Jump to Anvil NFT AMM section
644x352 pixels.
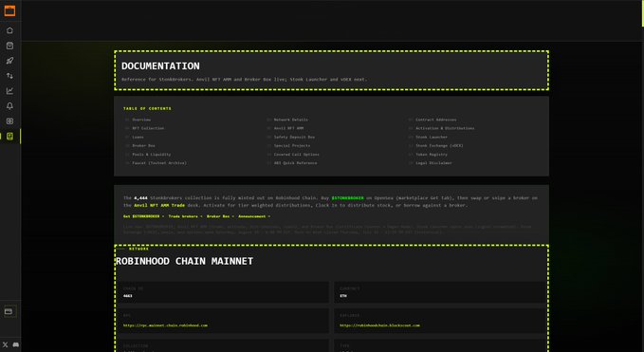pyautogui.click(x=288, y=128)
